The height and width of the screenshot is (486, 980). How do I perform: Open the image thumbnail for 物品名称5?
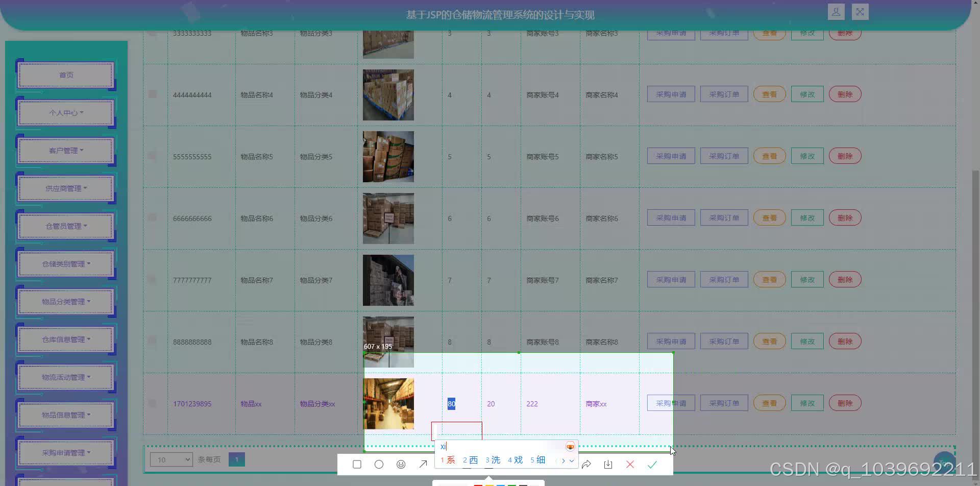(388, 157)
